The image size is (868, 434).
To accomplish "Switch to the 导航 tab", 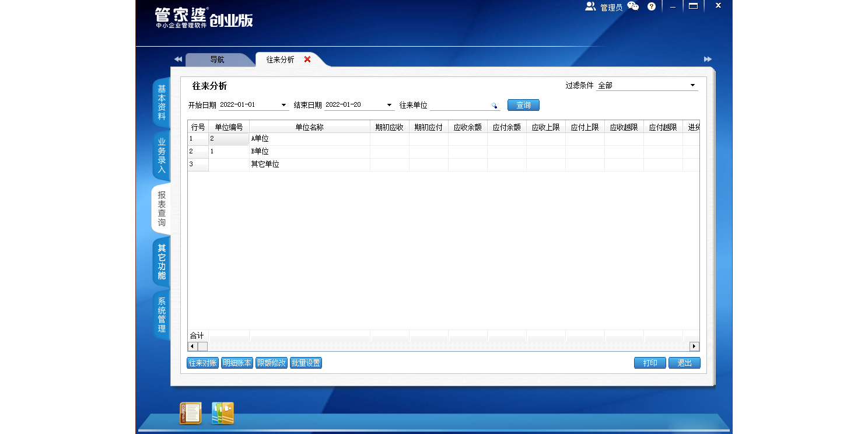I will [x=217, y=60].
